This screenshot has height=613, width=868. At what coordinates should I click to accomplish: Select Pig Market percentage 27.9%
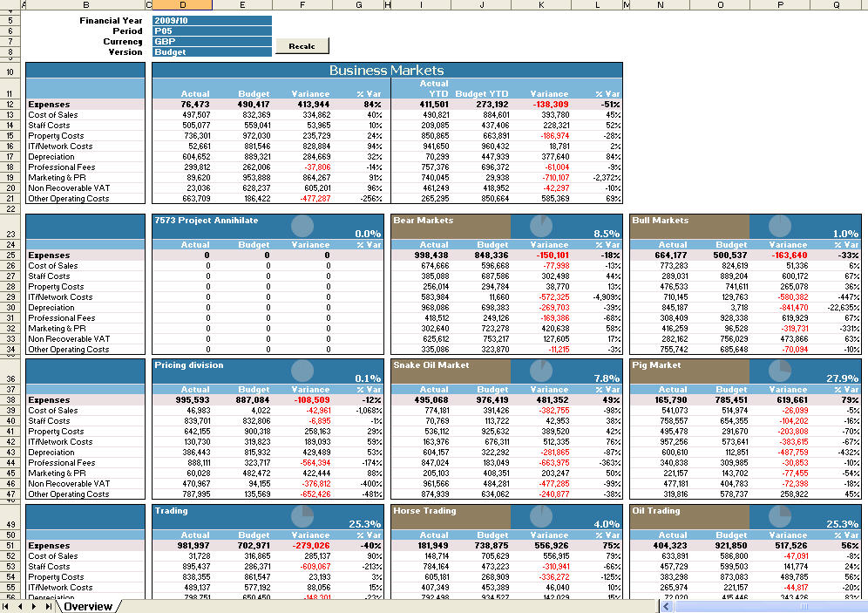[x=843, y=378]
